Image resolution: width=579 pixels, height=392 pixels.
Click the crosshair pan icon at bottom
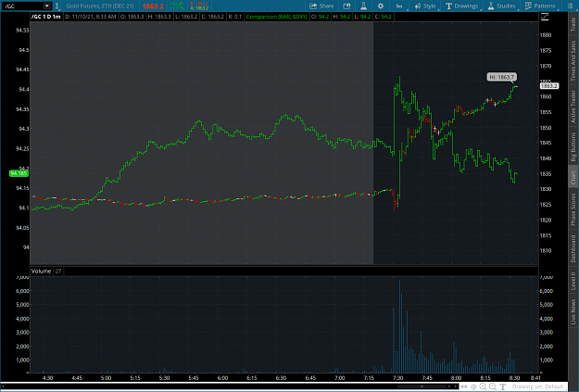(473, 386)
